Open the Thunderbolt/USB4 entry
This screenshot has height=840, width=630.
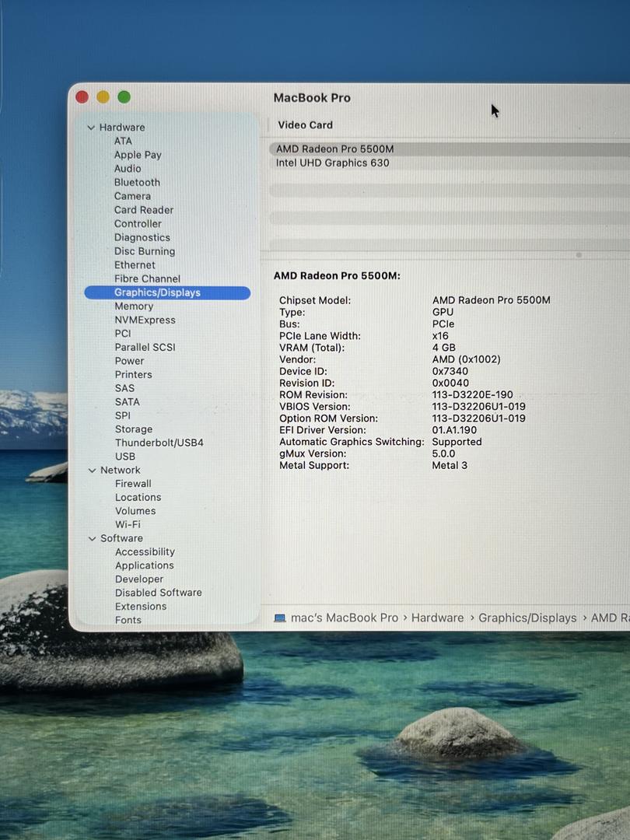coord(159,443)
